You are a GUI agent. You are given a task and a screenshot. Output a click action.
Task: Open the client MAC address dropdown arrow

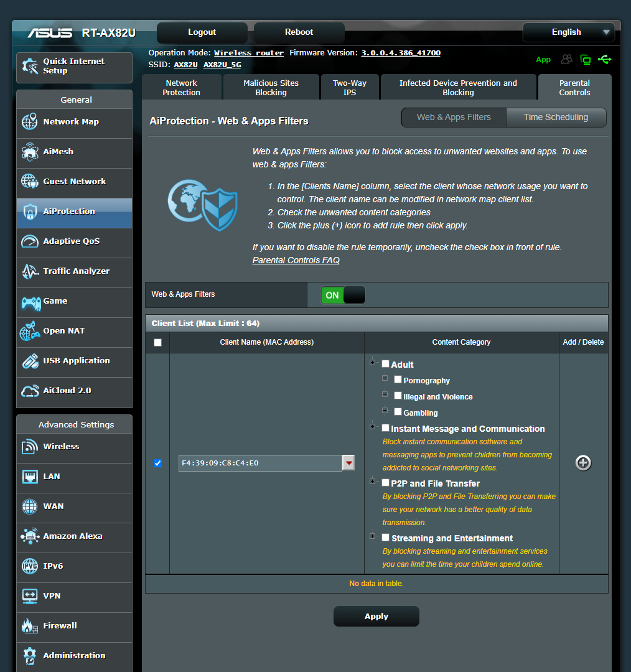[348, 463]
